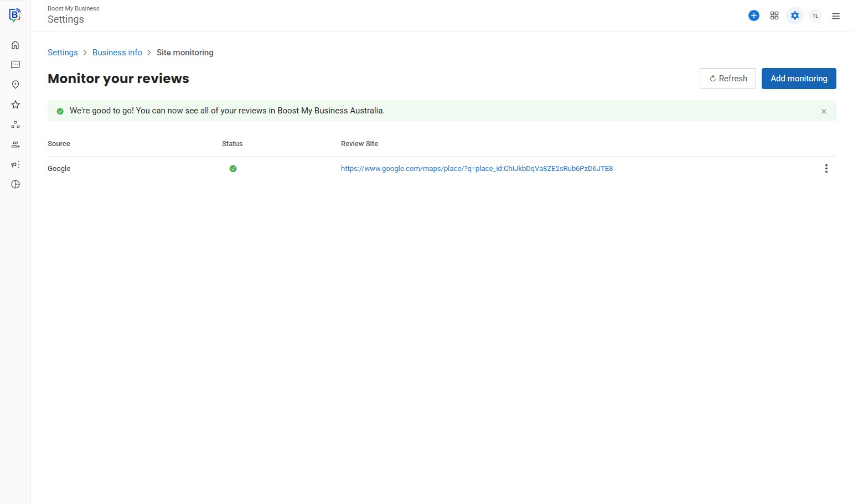Viewport: 853px width, 504px height.
Task: Open the TL user avatar menu
Action: click(815, 15)
